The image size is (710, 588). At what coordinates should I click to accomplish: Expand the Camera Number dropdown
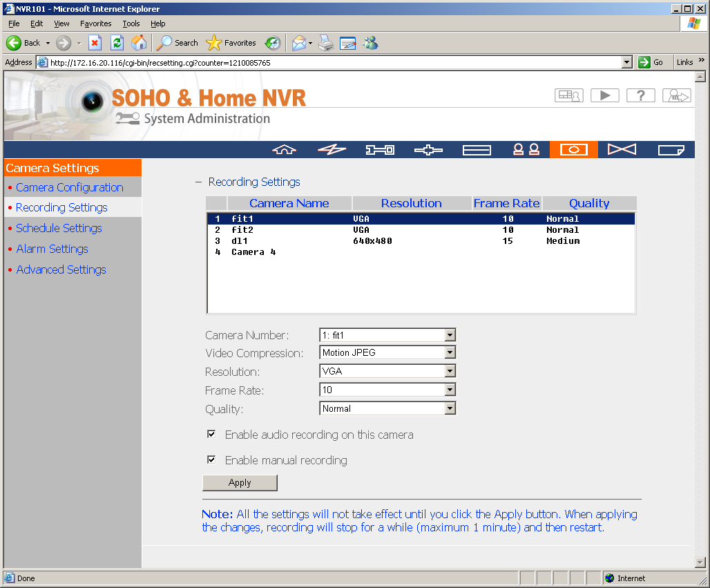point(450,335)
